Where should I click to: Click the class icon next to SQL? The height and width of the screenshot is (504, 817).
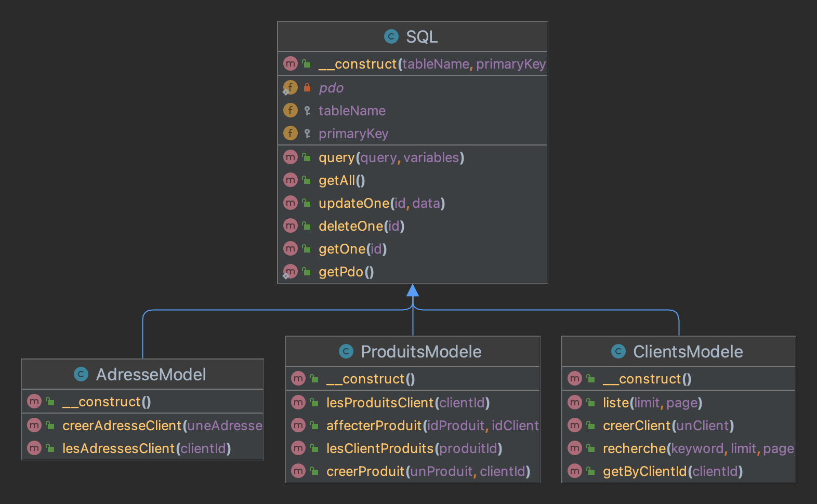391,36
